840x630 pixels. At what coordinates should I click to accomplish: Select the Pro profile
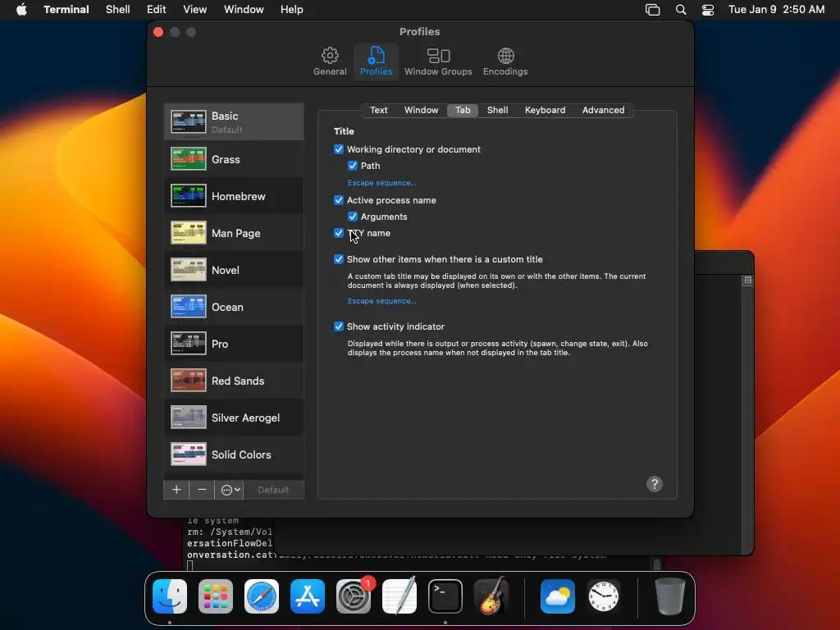tap(234, 344)
